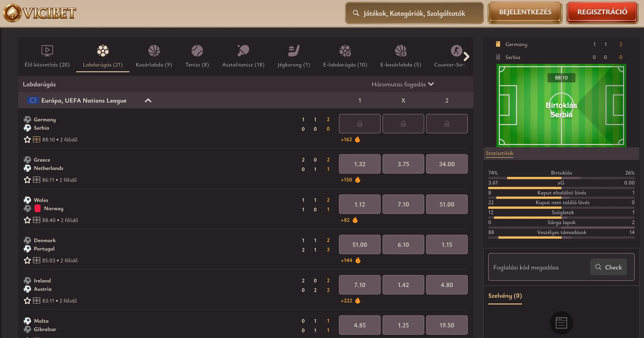Open pitch tracker icon for Ireland vs Austria
Viewport: 644px width, 338px height.
click(36, 300)
